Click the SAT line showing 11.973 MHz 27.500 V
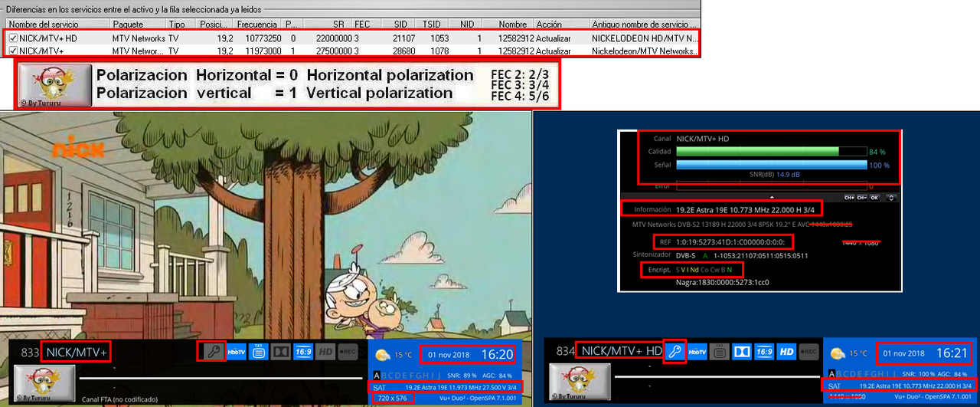The width and height of the screenshot is (980, 407). click(446, 386)
